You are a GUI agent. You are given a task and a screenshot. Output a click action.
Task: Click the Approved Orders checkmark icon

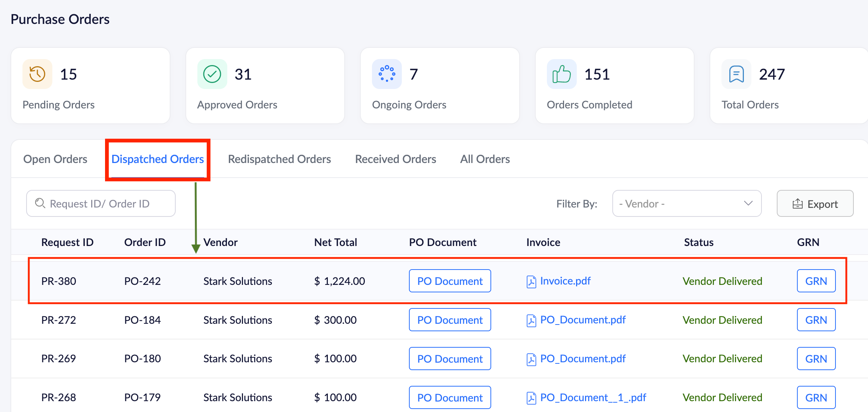click(212, 74)
